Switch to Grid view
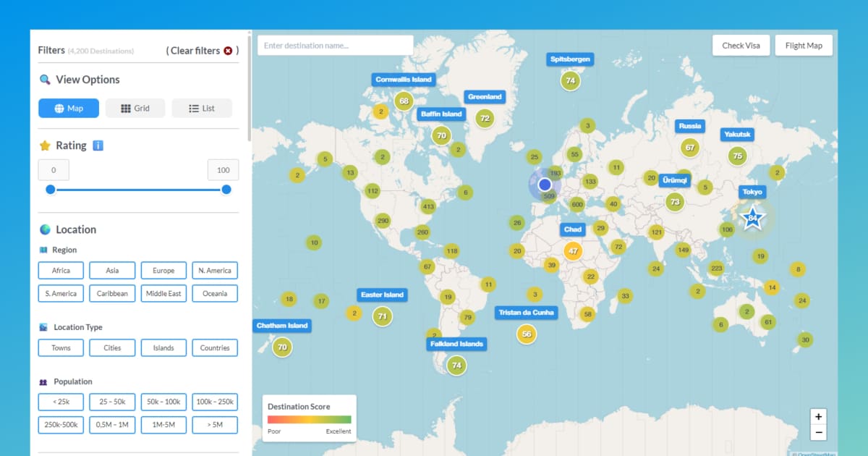The height and width of the screenshot is (456, 868). [x=135, y=108]
